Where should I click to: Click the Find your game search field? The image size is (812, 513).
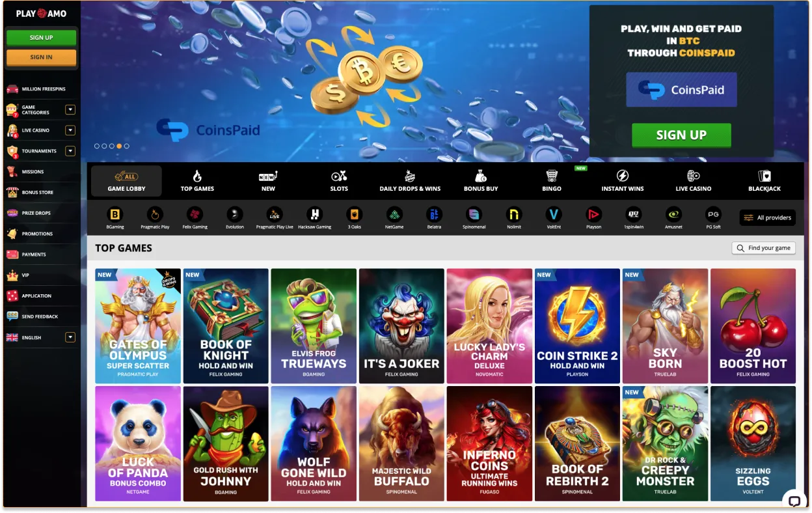point(763,248)
